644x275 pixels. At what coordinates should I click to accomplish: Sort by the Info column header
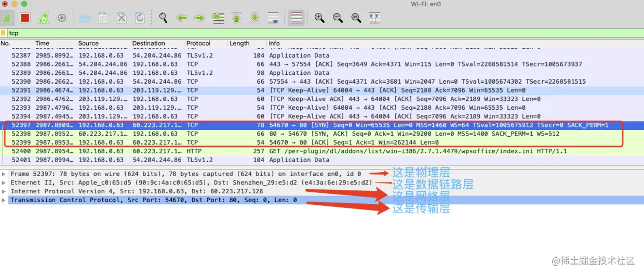click(455, 44)
